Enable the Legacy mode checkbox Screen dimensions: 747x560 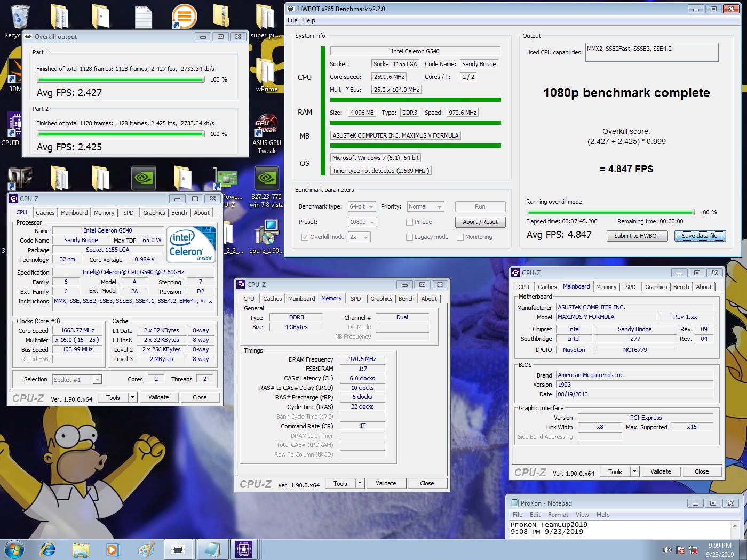[410, 237]
